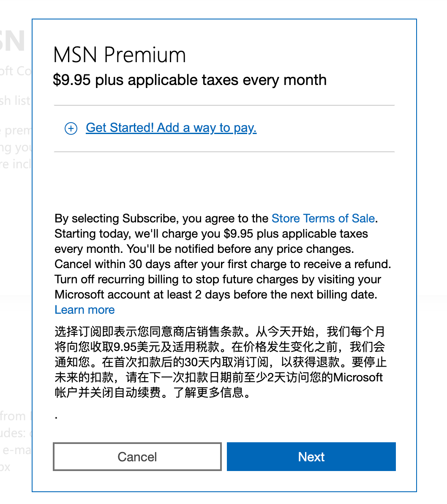Open the Get Started! Add a way to pay link
The width and height of the screenshot is (447, 504).
pyautogui.click(x=171, y=127)
